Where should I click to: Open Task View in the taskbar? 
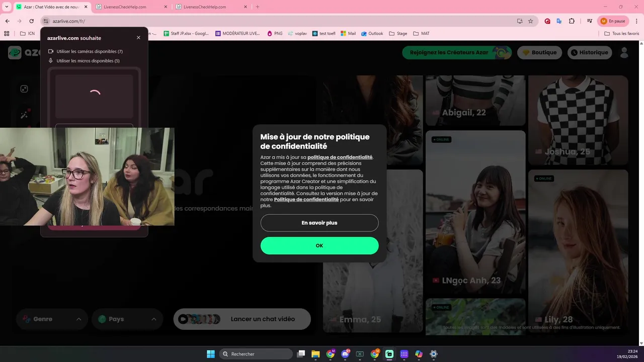point(301,354)
